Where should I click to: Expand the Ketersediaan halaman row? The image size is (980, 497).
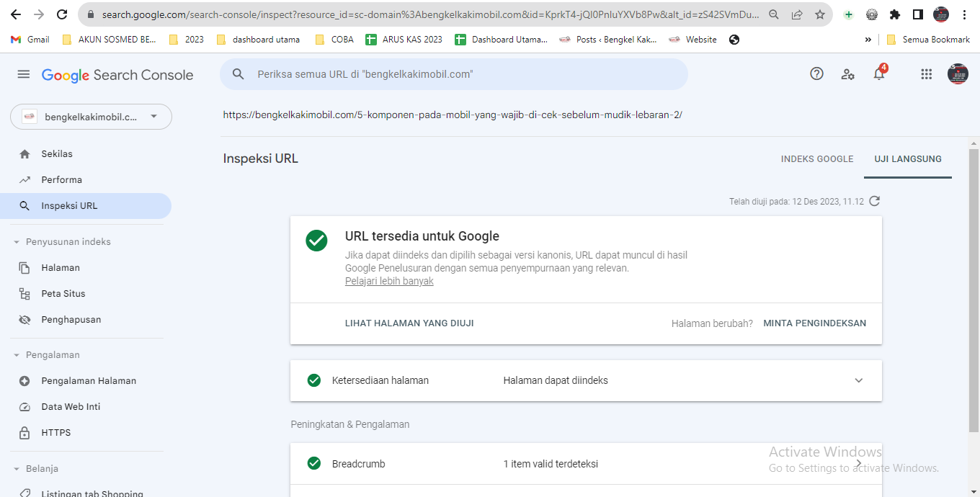858,380
